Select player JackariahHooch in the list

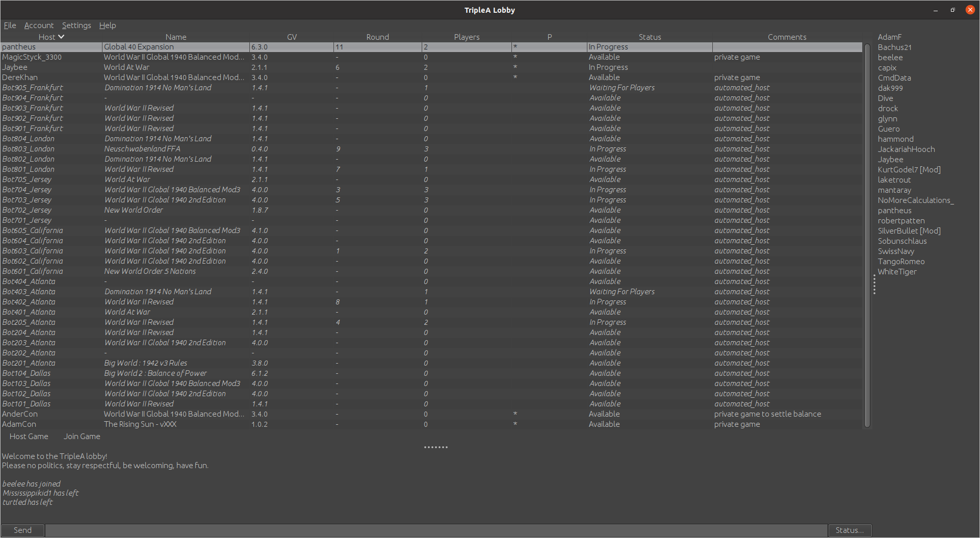pyautogui.click(x=906, y=149)
